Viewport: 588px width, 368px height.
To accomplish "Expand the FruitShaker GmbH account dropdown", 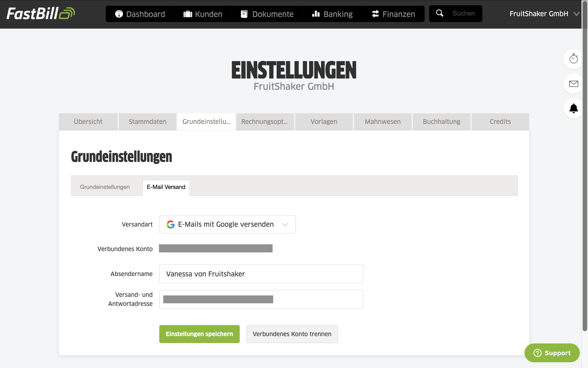I will click(x=544, y=14).
